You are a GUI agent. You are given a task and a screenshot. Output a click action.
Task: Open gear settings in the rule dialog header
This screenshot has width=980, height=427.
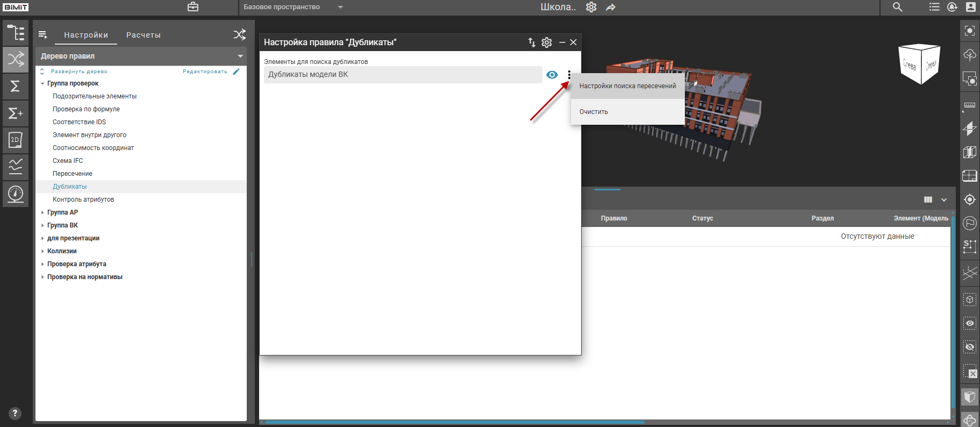(x=547, y=42)
